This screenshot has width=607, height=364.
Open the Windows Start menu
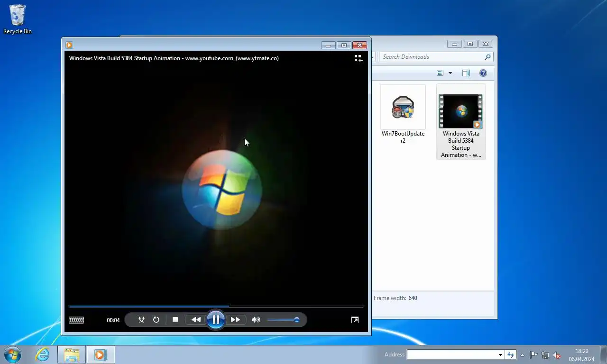coord(13,355)
